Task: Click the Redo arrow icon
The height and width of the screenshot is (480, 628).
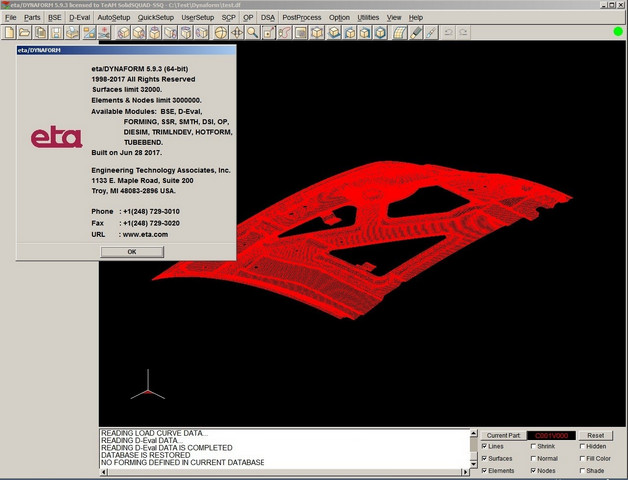Action: click(x=463, y=33)
